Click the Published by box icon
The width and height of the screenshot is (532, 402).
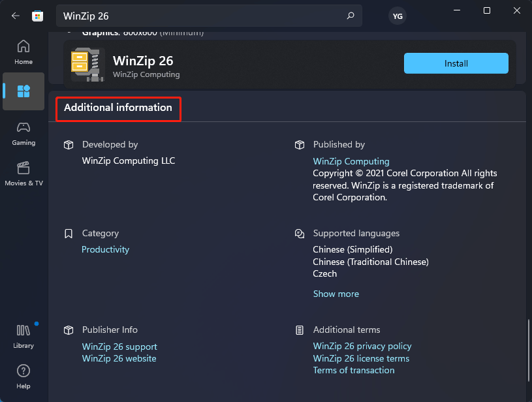pyautogui.click(x=300, y=145)
